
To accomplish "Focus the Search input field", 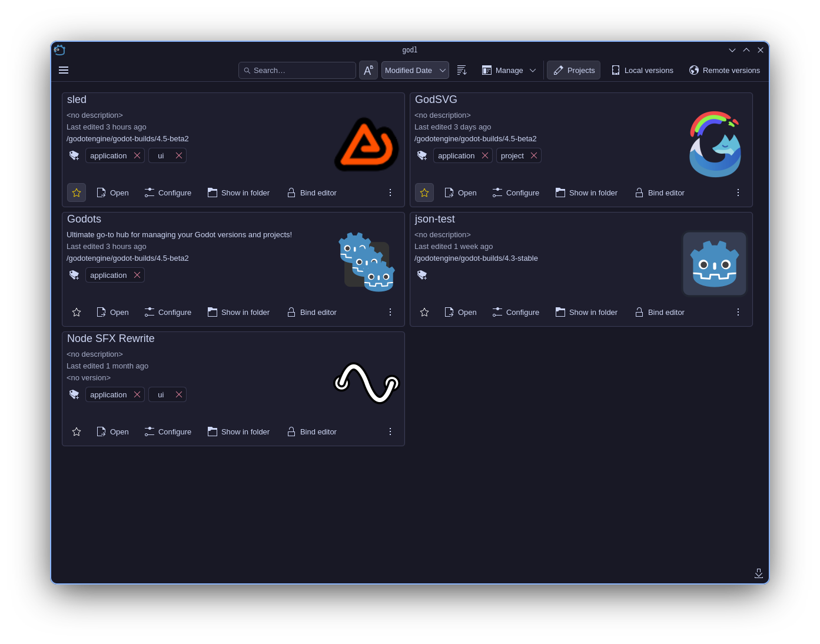I will pos(297,70).
